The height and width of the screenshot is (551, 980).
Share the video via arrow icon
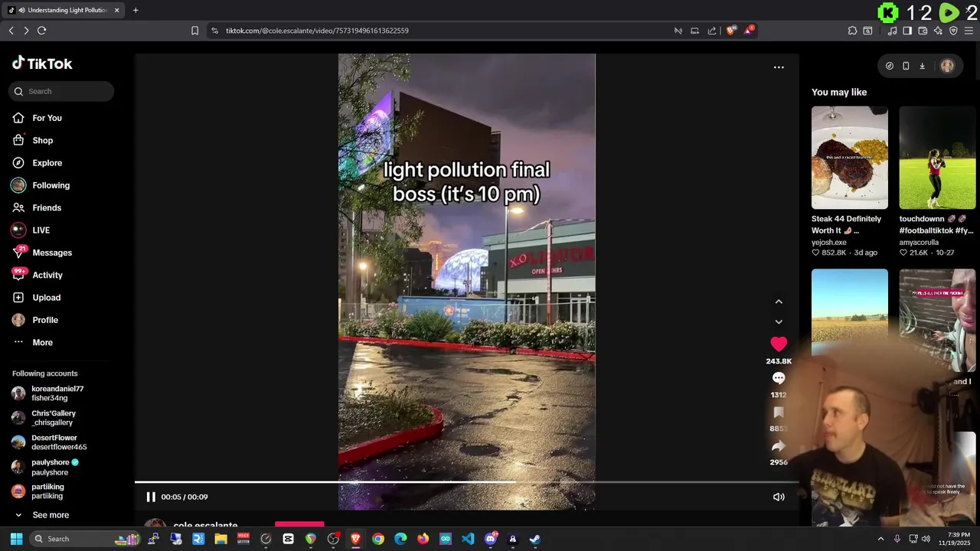pyautogui.click(x=779, y=445)
